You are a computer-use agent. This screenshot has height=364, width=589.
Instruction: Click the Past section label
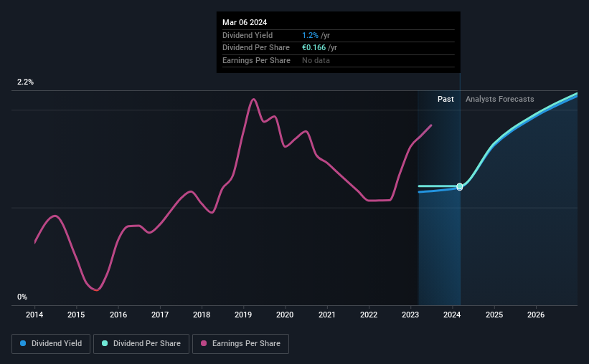tap(446, 99)
